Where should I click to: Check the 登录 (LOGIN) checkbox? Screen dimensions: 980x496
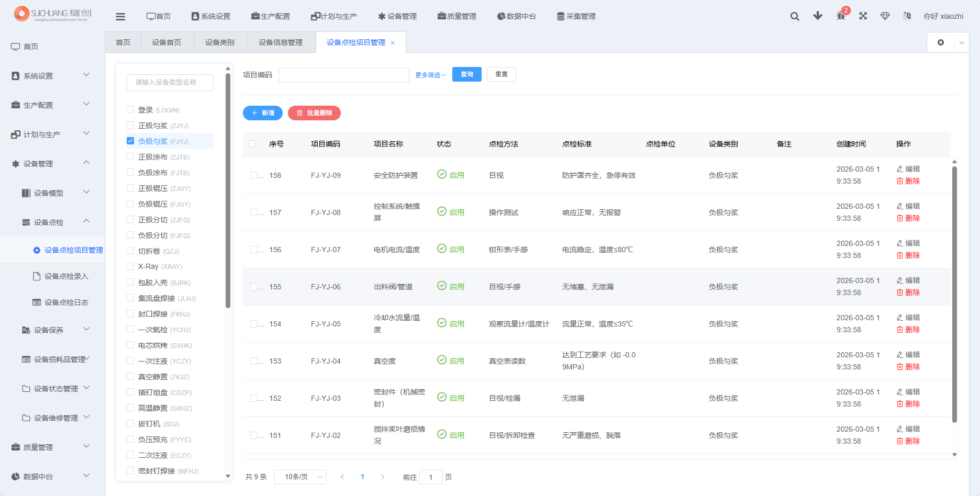[130, 109]
